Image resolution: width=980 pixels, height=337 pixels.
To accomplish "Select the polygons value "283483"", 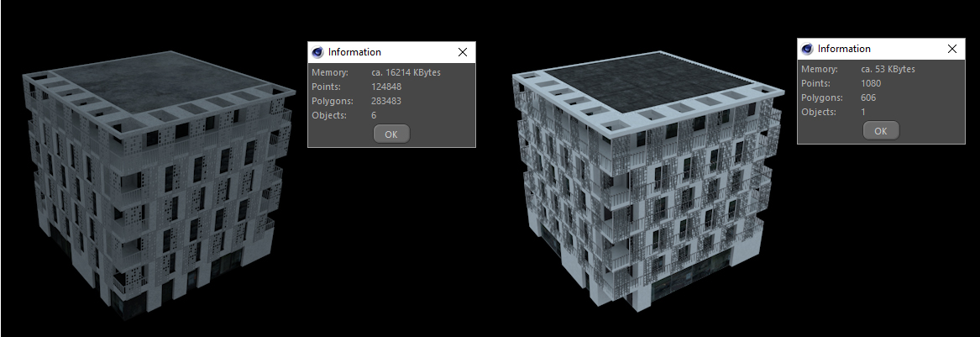I will tap(386, 102).
